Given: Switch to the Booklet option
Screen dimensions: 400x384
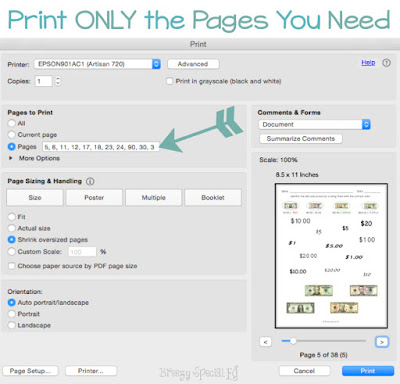Looking at the screenshot, I should (x=213, y=197).
